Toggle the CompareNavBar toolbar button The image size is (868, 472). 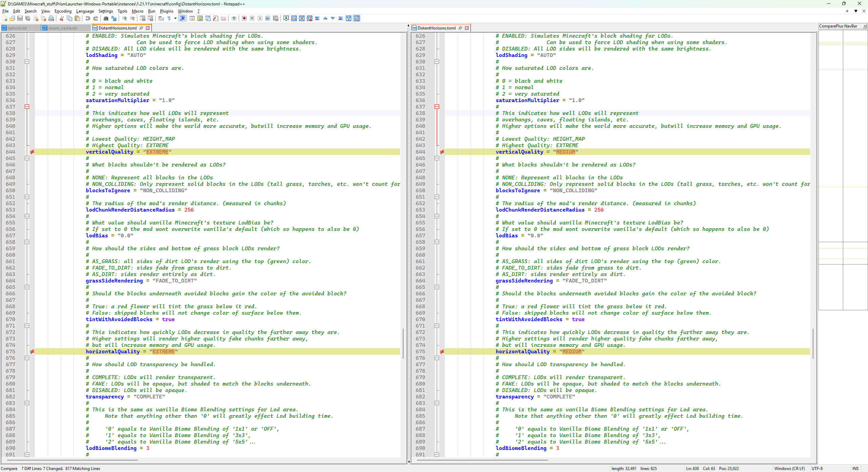tap(356, 18)
